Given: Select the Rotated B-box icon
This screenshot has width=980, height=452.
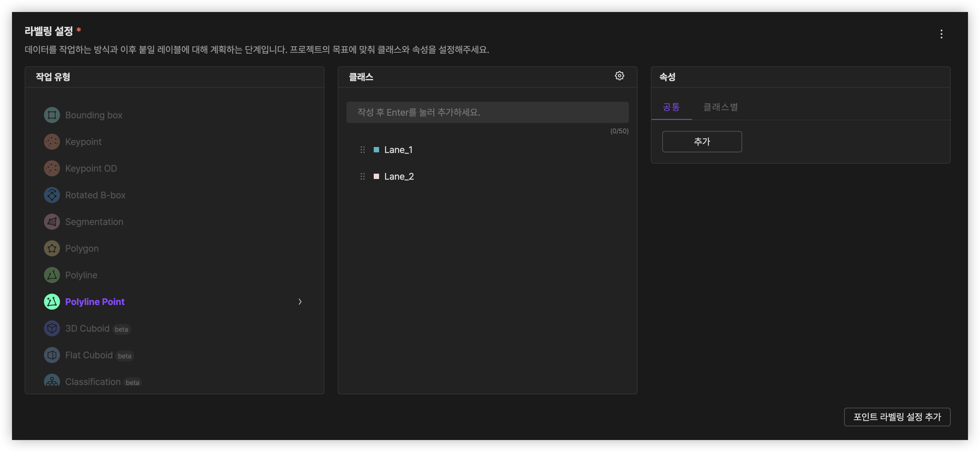Looking at the screenshot, I should [x=52, y=195].
